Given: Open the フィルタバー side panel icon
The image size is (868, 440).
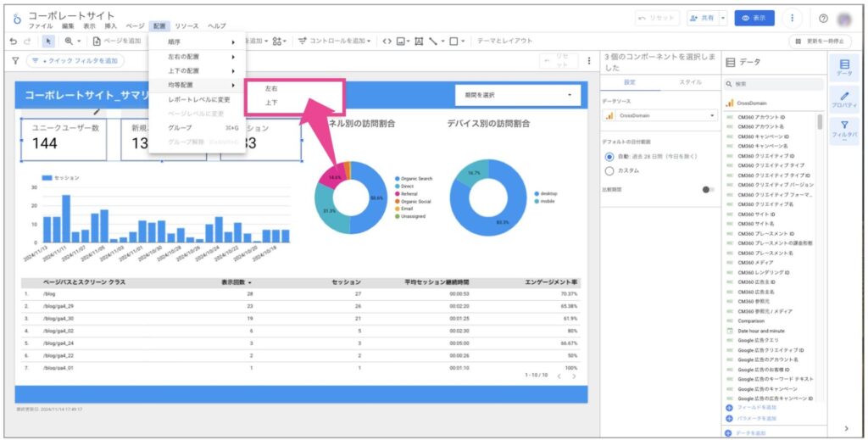Looking at the screenshot, I should point(844,131).
